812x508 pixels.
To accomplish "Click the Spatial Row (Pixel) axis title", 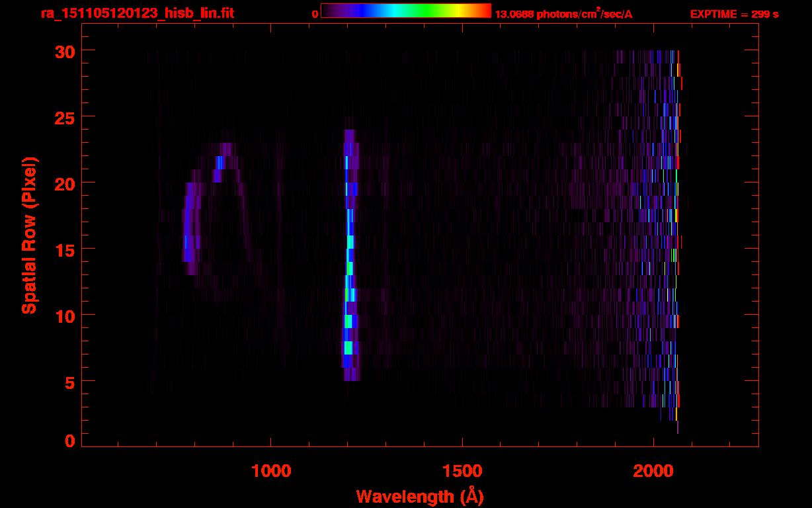I will [29, 235].
